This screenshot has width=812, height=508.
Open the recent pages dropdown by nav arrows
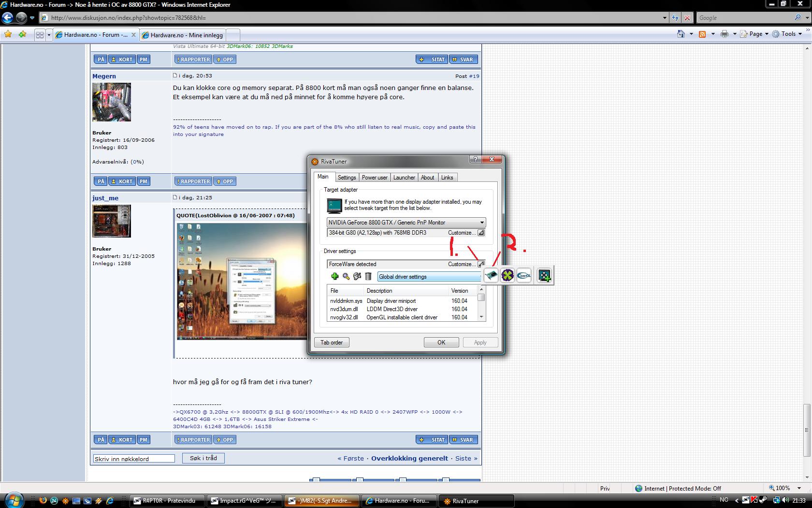click(x=32, y=18)
